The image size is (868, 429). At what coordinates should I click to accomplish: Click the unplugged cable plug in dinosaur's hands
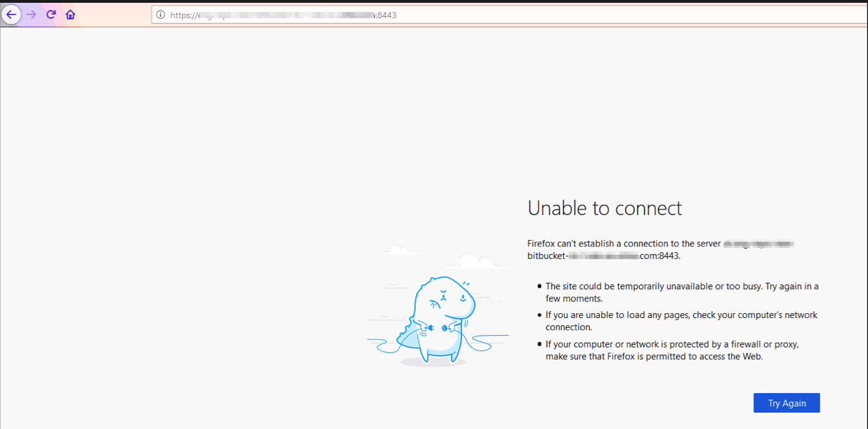429,328
